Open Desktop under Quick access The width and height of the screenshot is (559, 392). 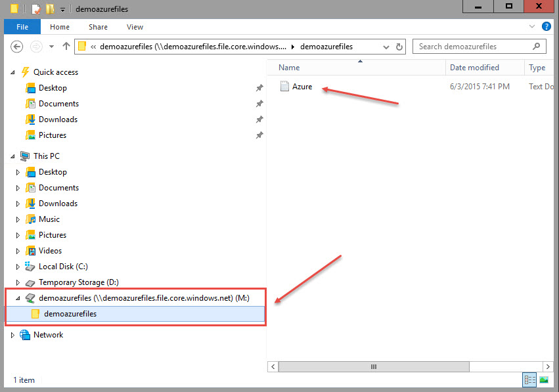[53, 88]
